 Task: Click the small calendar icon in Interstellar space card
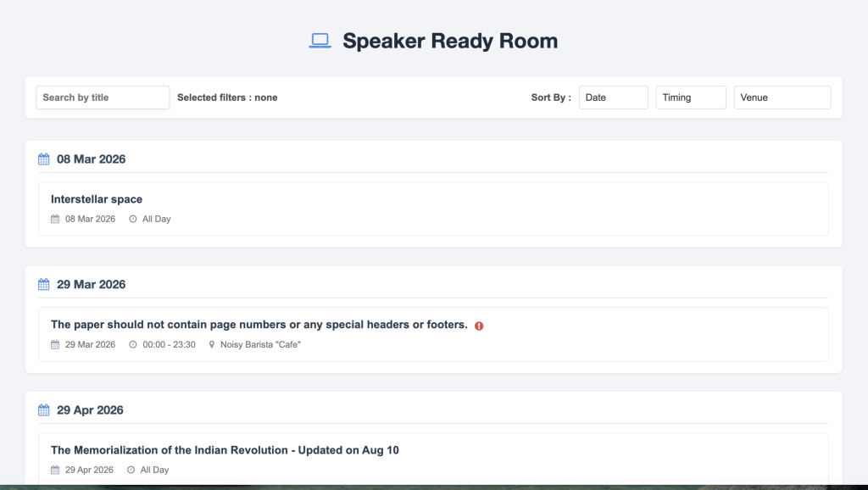tap(55, 220)
